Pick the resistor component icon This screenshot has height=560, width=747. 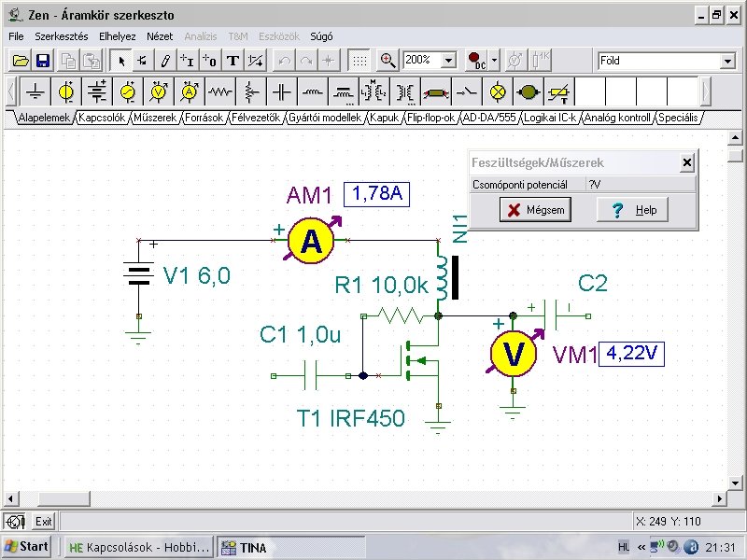[220, 91]
